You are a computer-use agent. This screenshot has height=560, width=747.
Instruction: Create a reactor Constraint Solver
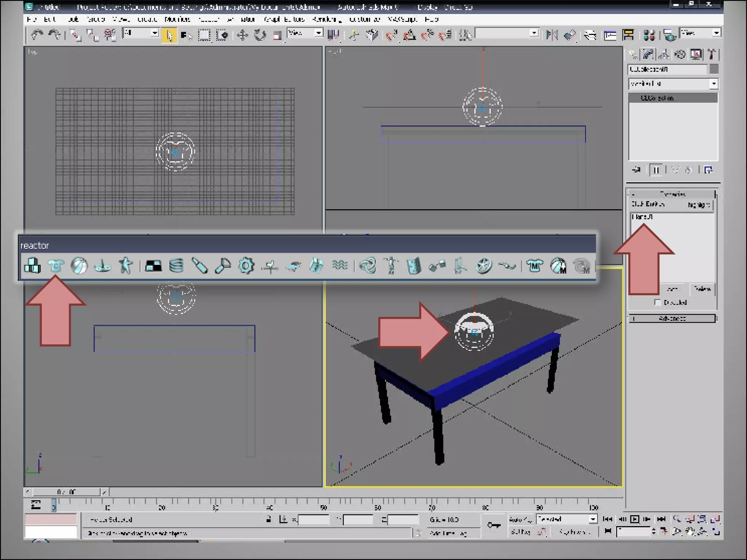(x=368, y=265)
